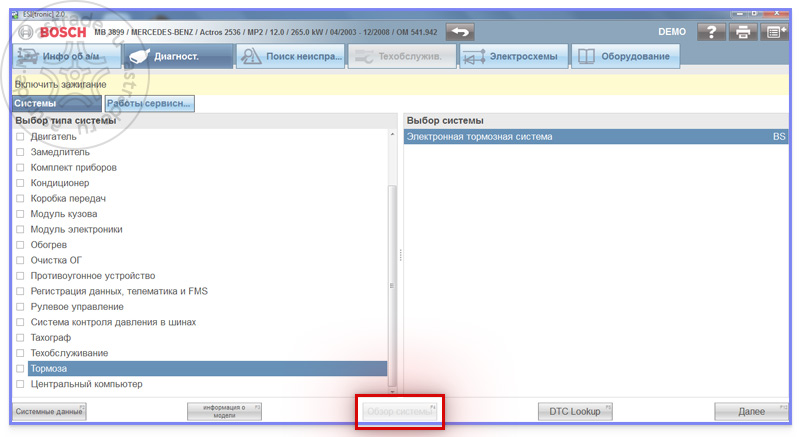Check the Коробка передач checkbox
The height and width of the screenshot is (437, 799).
pyautogui.click(x=20, y=198)
